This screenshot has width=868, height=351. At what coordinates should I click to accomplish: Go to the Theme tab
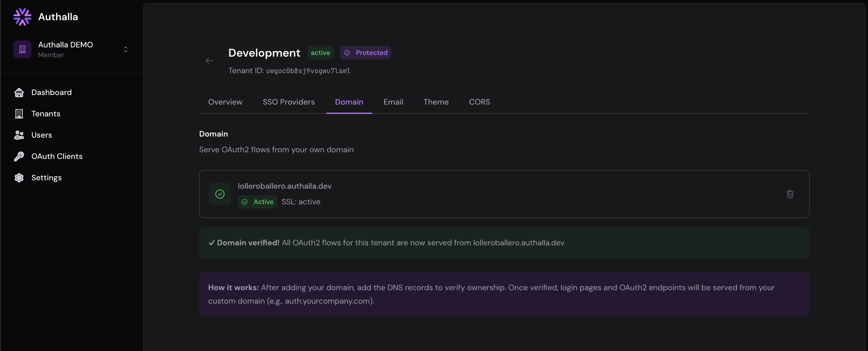coord(436,102)
